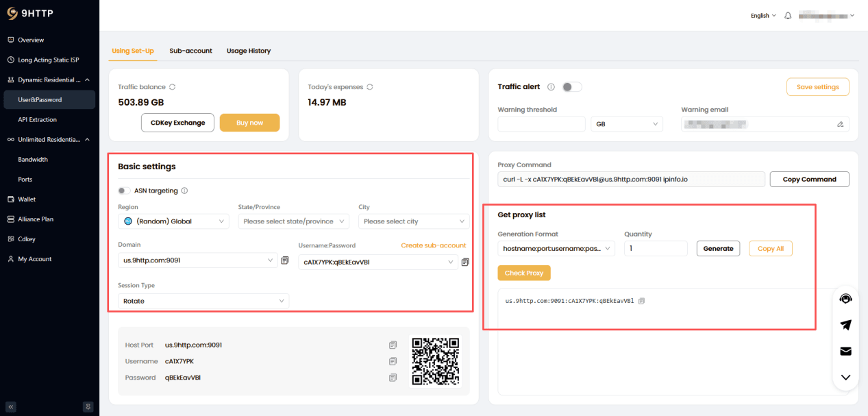Open the Region dropdown

(x=174, y=221)
